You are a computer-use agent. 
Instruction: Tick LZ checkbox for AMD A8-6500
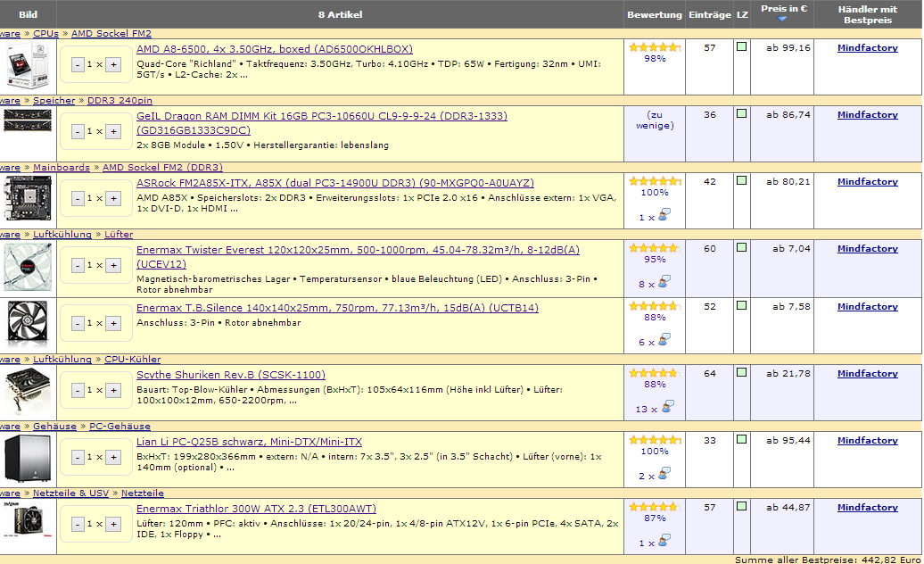click(x=742, y=46)
